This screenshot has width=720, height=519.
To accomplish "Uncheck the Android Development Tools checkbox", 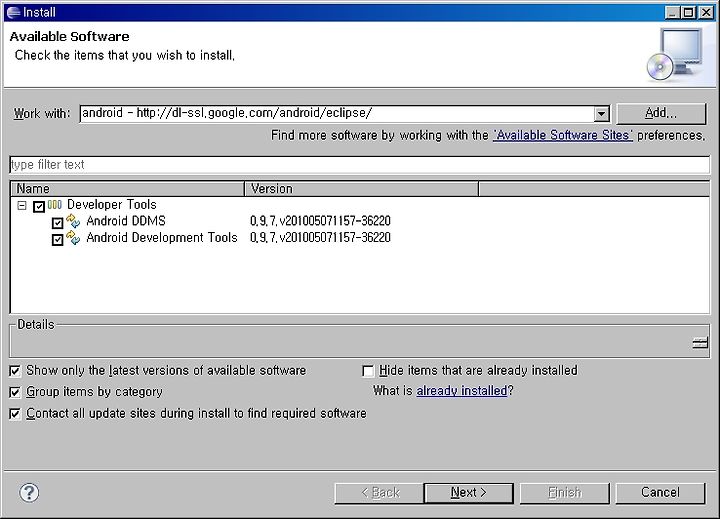I will (57, 240).
